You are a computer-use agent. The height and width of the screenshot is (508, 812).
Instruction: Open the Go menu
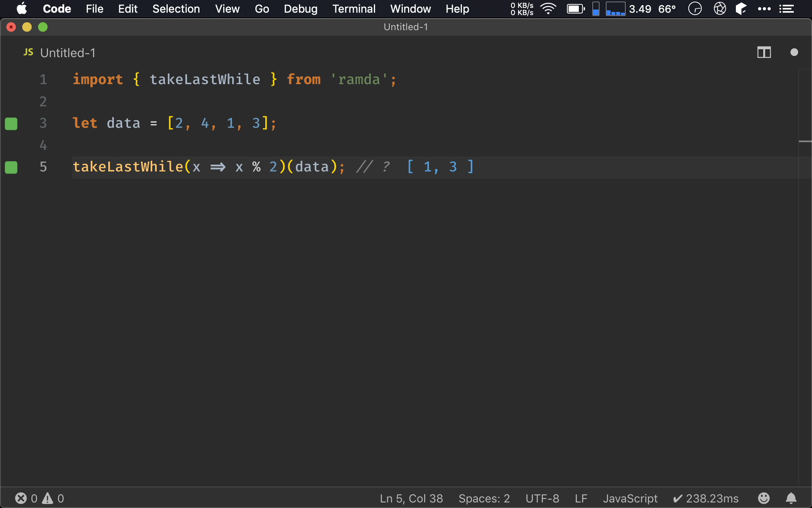[x=261, y=8]
